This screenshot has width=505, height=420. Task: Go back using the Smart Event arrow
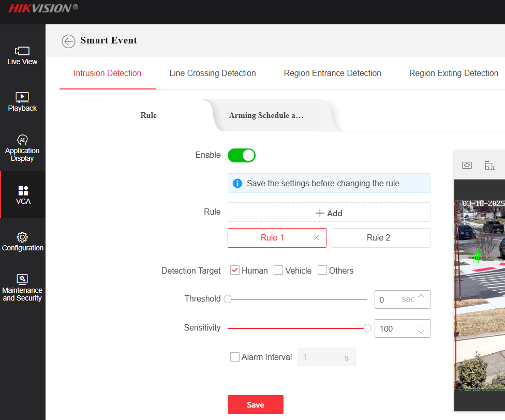coord(68,41)
